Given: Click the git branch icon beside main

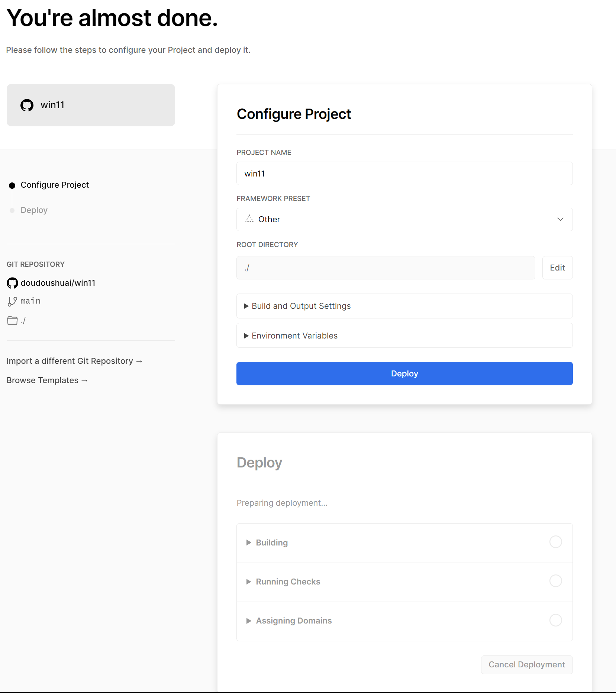Looking at the screenshot, I should coord(12,301).
